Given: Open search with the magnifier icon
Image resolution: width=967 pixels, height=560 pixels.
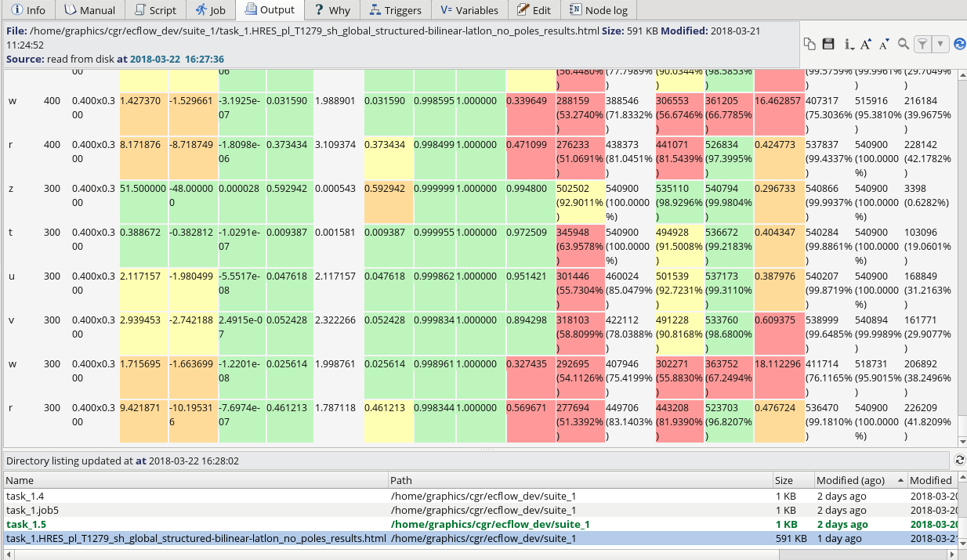Looking at the screenshot, I should click(904, 45).
